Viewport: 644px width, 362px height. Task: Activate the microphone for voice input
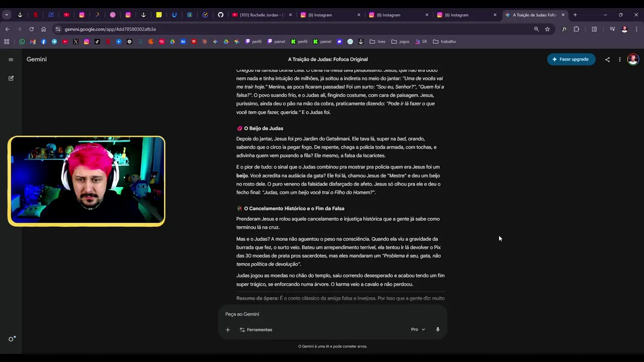click(438, 329)
